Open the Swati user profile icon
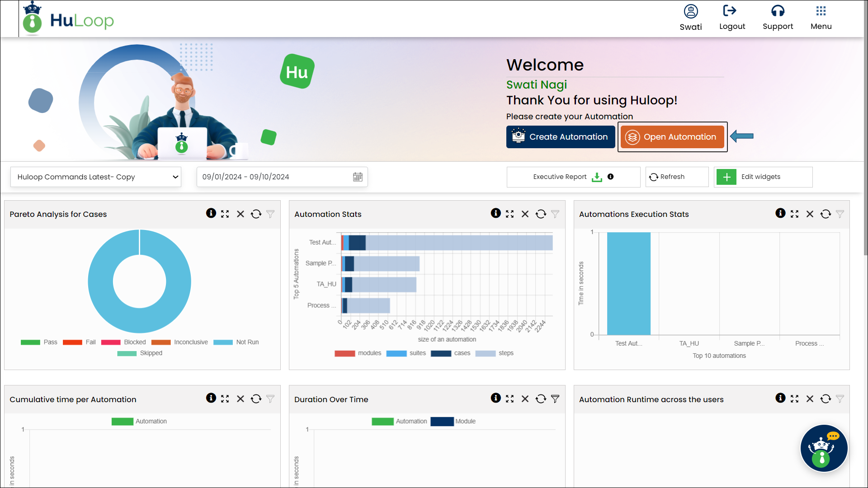Screen dimensions: 868x488 tap(691, 11)
